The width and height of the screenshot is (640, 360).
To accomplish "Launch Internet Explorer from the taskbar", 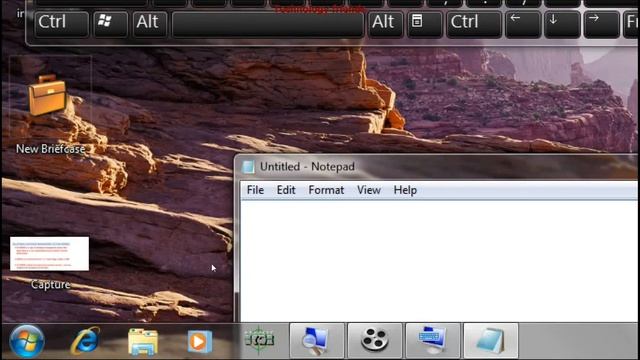I will tap(85, 340).
